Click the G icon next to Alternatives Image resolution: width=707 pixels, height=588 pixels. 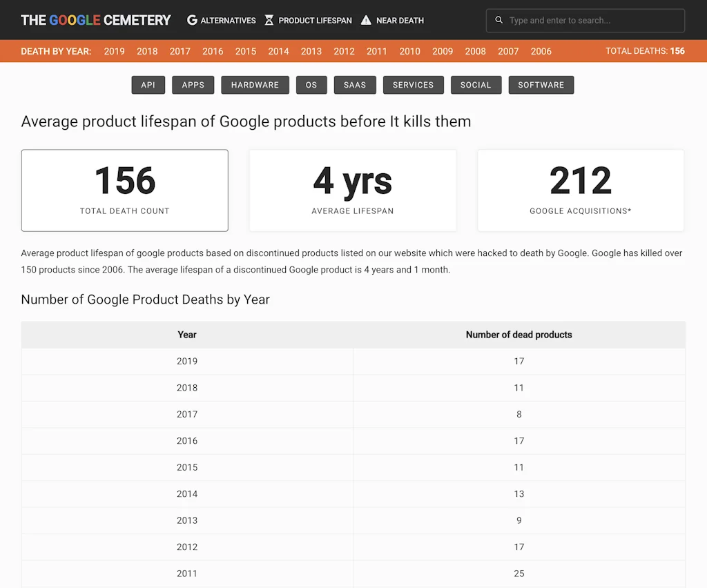point(191,20)
